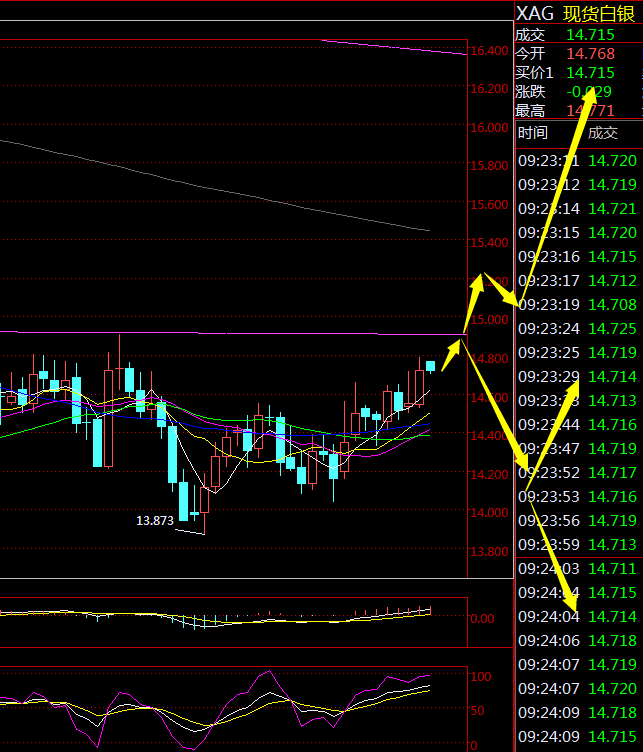Select the 09:23:17 tick at 14.712
Viewport: 643px width, 752px height.
click(x=577, y=281)
